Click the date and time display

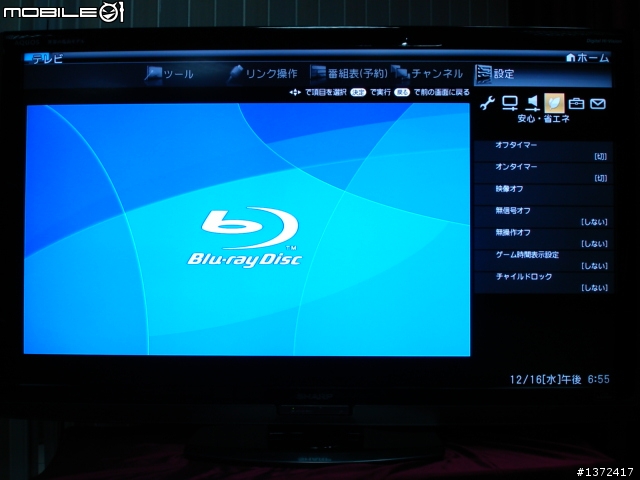pos(560,380)
